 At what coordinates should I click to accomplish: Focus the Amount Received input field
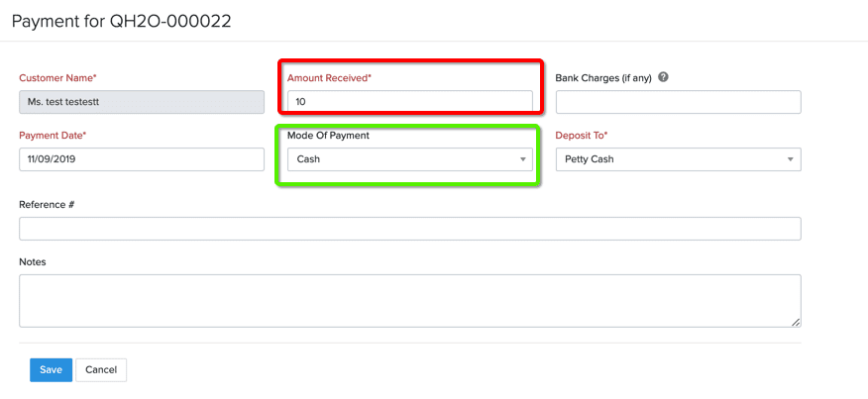point(410,102)
